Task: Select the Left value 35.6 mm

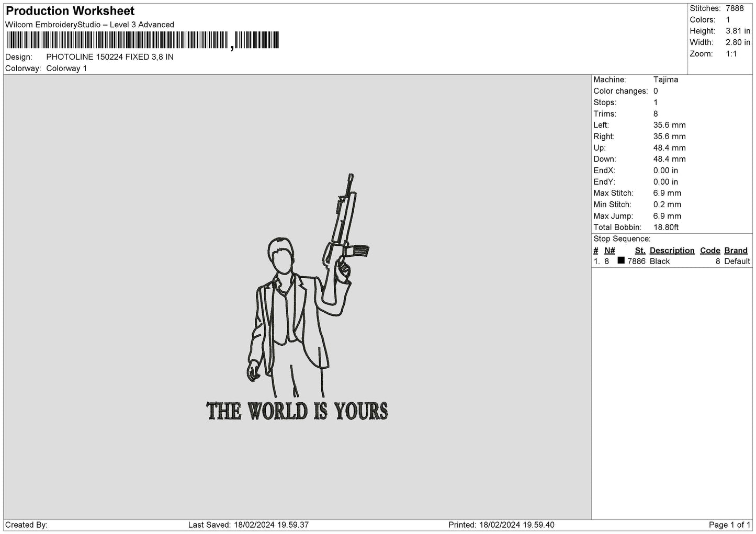Action: 670,125
